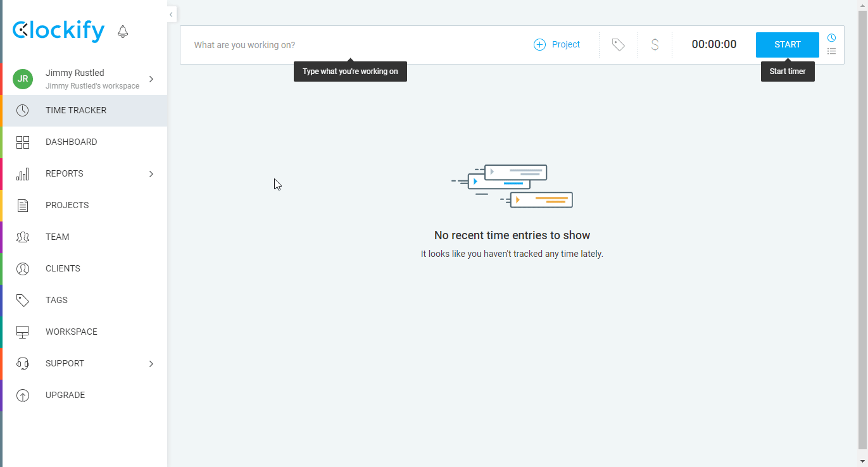Click the Tags sidebar icon
868x467 pixels.
[23, 301]
